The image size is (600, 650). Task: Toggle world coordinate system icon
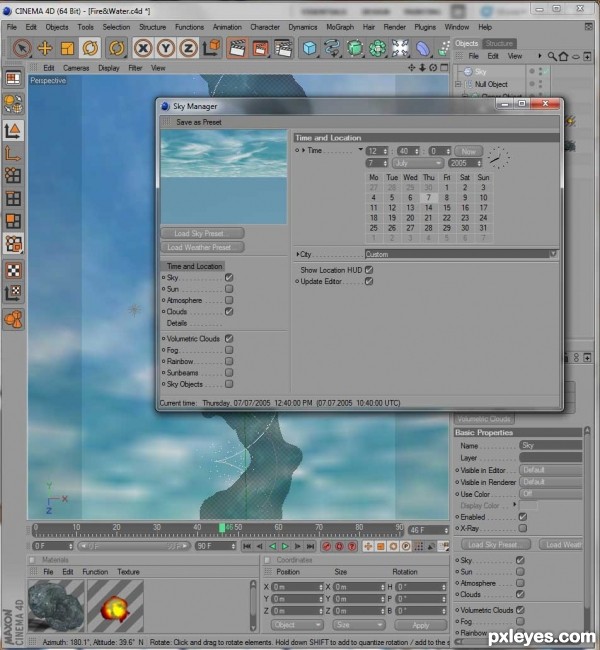click(211, 48)
